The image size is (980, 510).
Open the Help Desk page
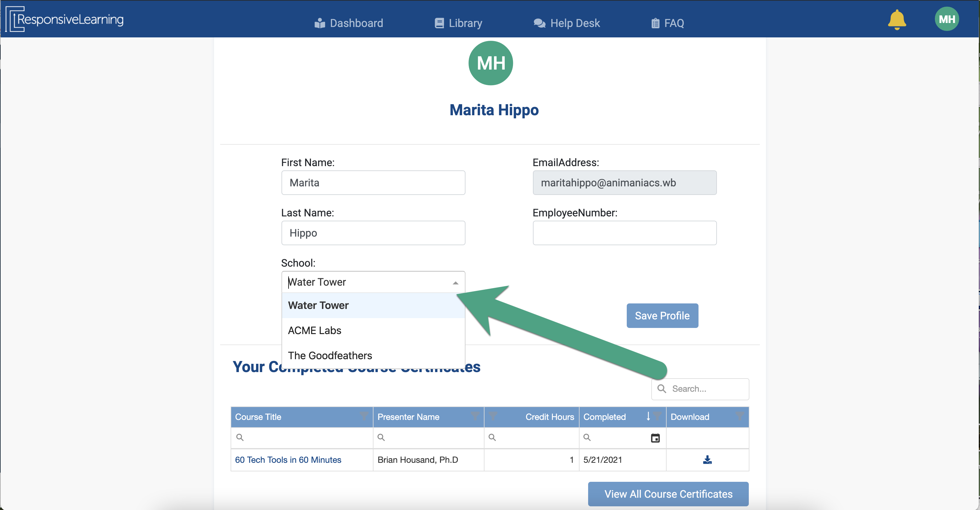567,23
